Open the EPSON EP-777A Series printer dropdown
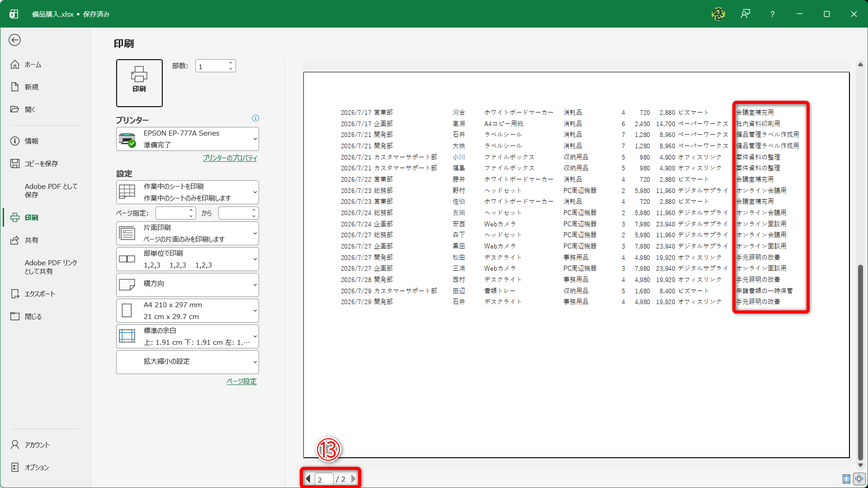Screen dimensions: 868x488 tap(188, 139)
